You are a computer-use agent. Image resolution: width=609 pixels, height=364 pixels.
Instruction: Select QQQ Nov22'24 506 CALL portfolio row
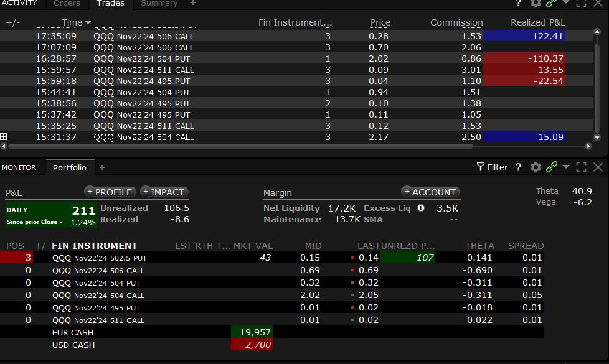(272, 270)
